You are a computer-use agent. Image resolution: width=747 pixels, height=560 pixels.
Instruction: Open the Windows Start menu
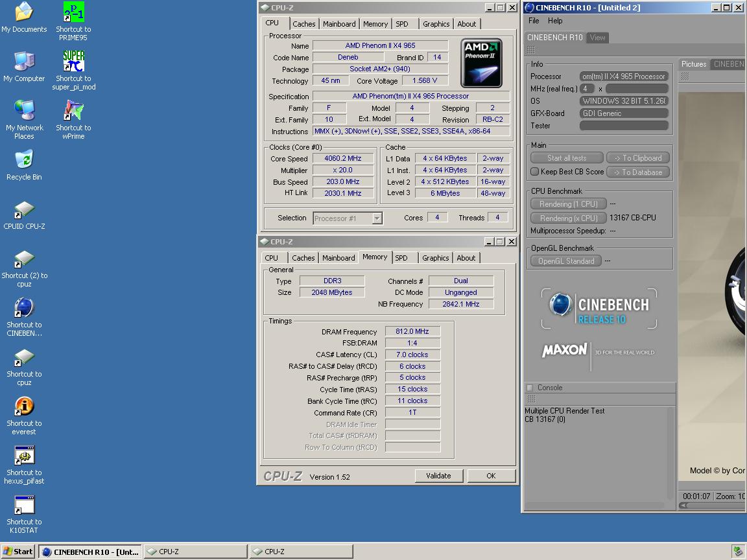(18, 552)
